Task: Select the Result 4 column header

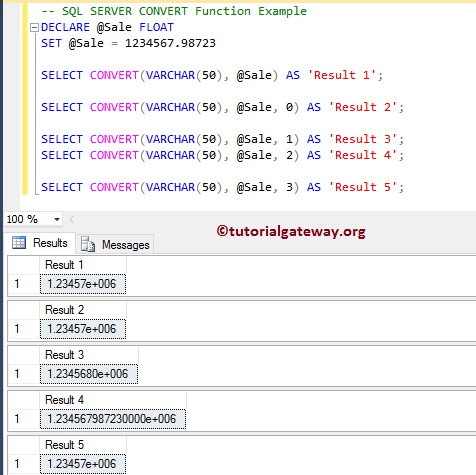Action: [113, 400]
